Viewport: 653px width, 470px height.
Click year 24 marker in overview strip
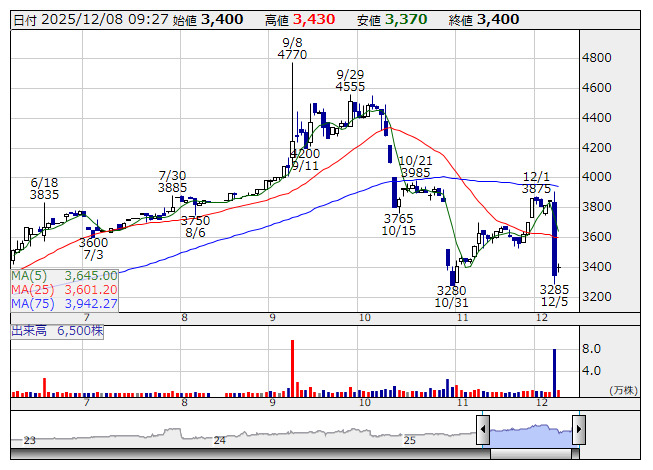pyautogui.click(x=219, y=440)
